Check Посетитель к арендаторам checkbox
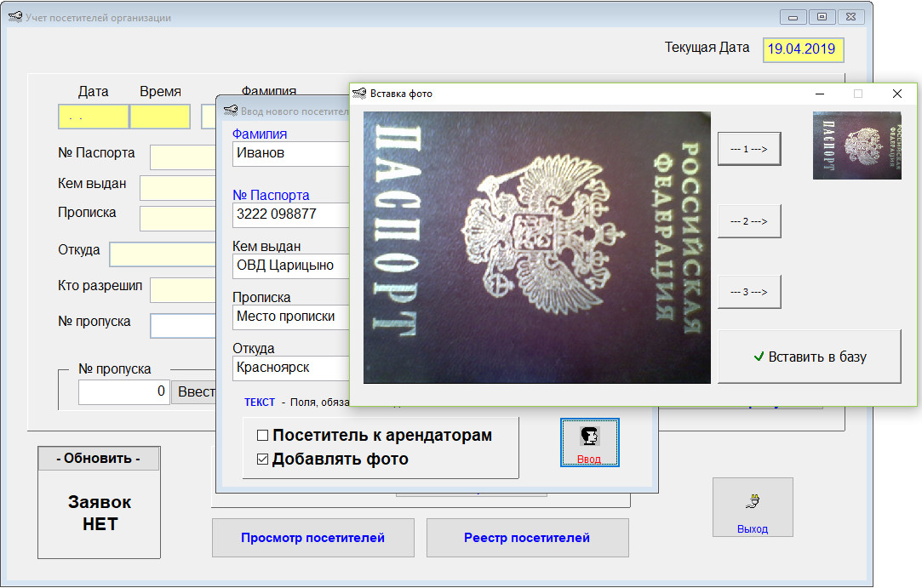Image resolution: width=922 pixels, height=588 pixels. tap(263, 435)
